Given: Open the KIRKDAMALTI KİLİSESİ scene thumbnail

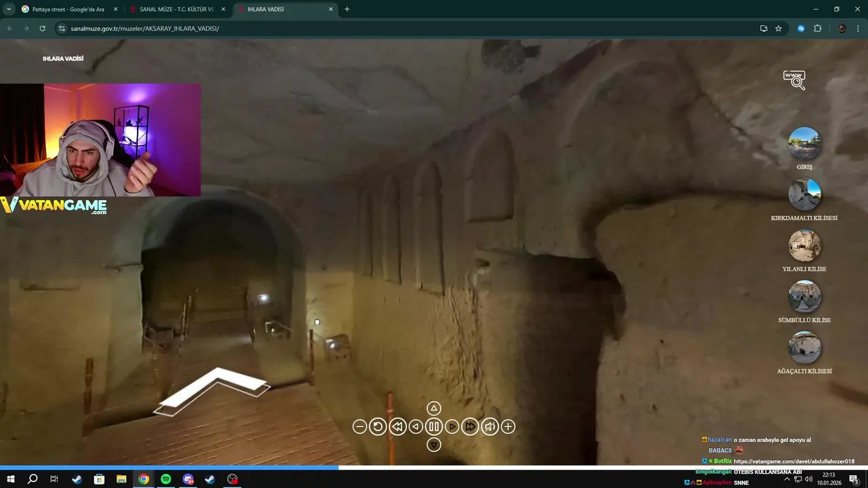Looking at the screenshot, I should point(804,195).
